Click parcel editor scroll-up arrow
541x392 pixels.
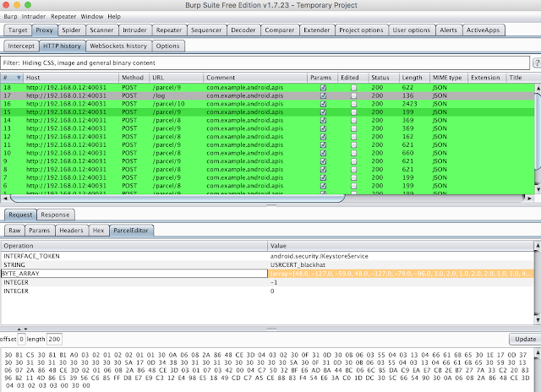point(538,245)
